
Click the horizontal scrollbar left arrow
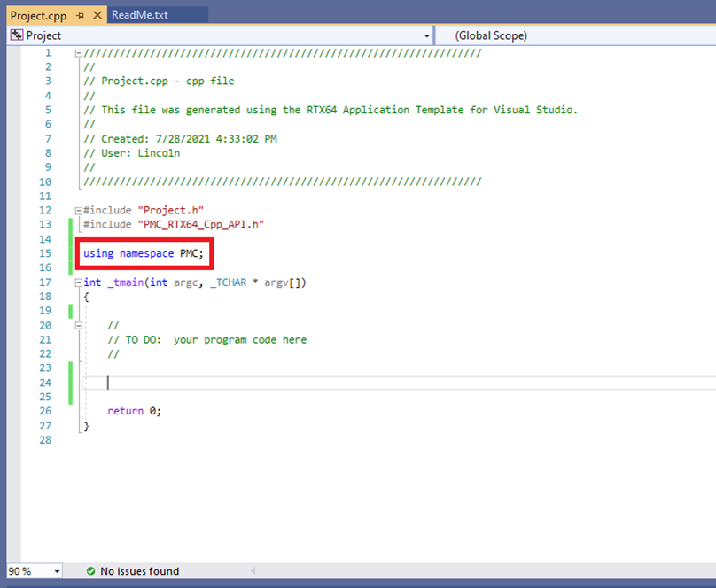pyautogui.click(x=253, y=571)
